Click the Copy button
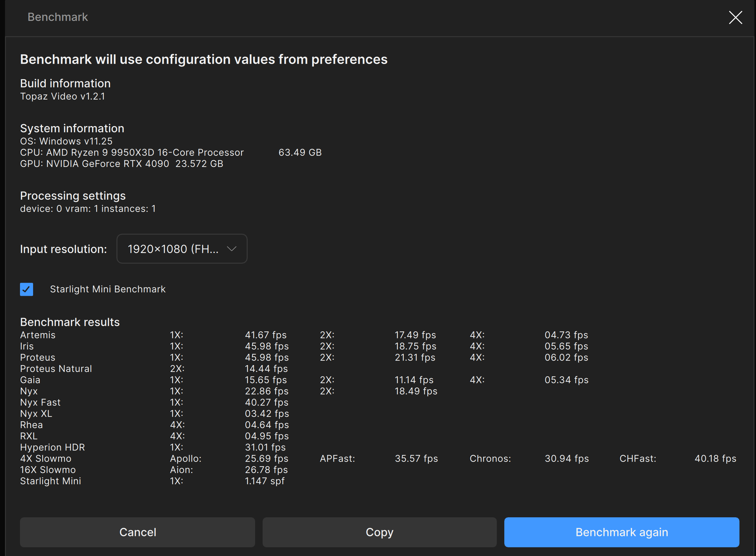The width and height of the screenshot is (756, 556). pos(379,532)
